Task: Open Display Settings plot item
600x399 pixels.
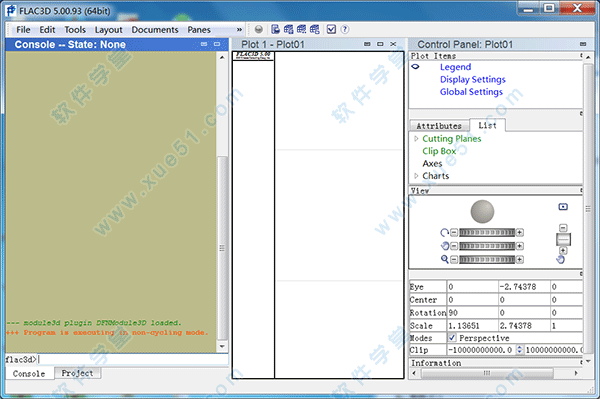Action: coord(473,80)
